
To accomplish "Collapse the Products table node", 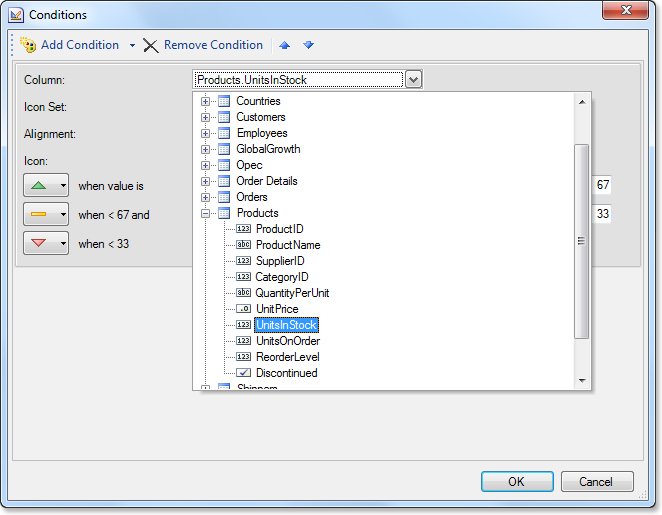I will [205, 214].
